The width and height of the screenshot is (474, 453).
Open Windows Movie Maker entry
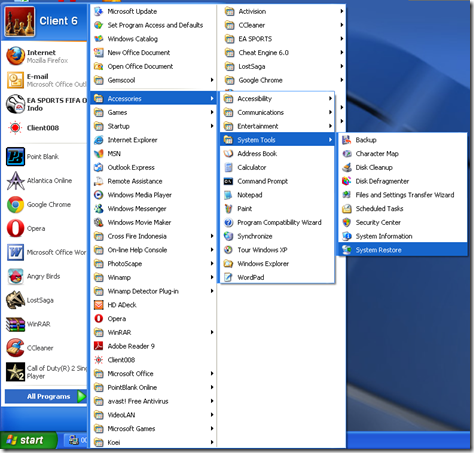coord(154,222)
